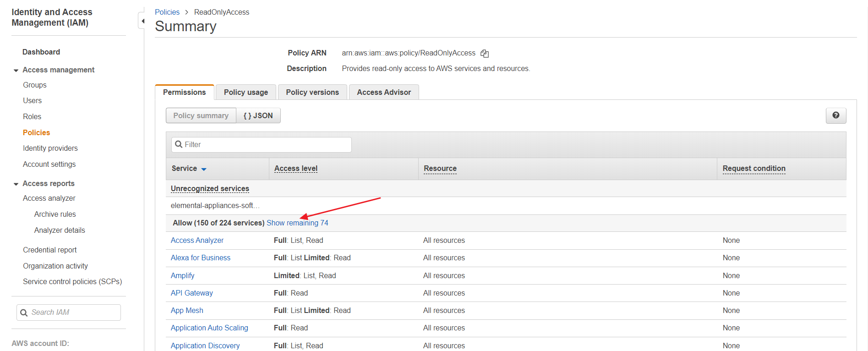This screenshot has height=351, width=868.
Task: Click Show remaining 74 services link
Action: point(297,223)
